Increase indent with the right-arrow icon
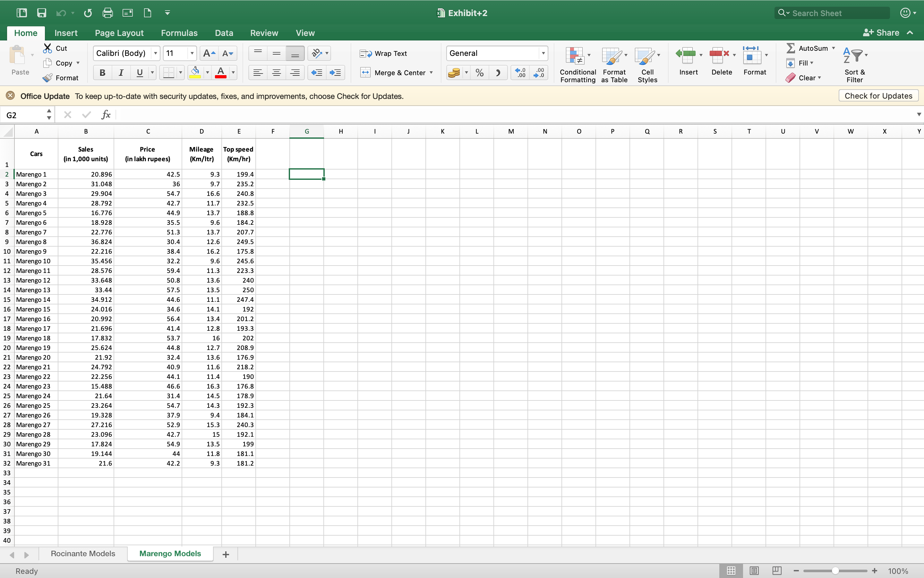The width and height of the screenshot is (924, 578). [x=335, y=73]
